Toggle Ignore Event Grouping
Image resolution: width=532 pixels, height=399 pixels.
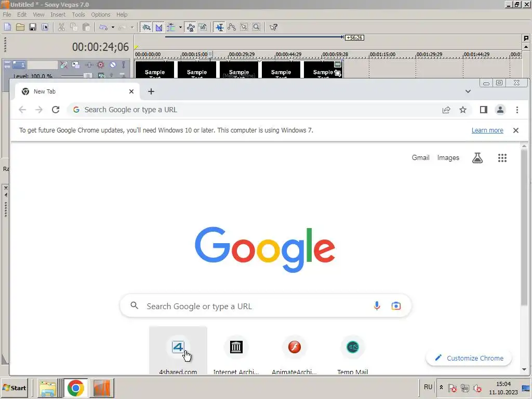203,27
